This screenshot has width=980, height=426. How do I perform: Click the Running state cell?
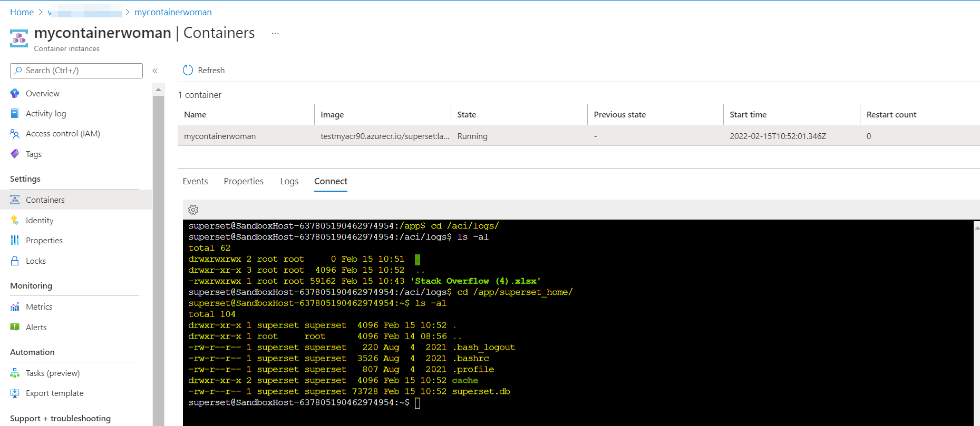(x=472, y=136)
